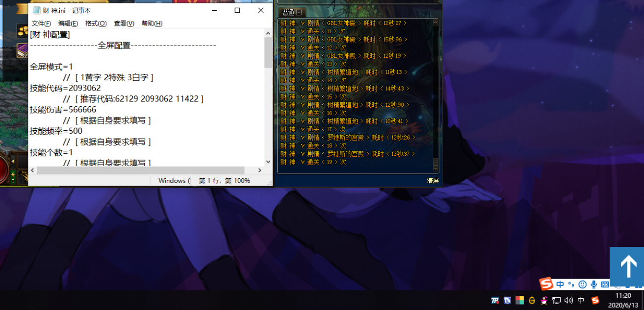This screenshot has height=310, width=644.
Task: Open the Sogou emoji smiley panel
Action: point(582,284)
